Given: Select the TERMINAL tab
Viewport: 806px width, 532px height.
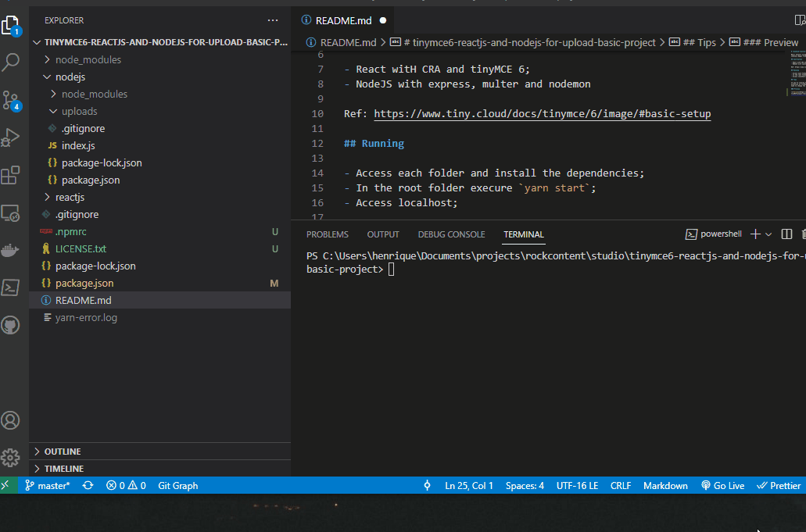Looking at the screenshot, I should click(x=523, y=234).
